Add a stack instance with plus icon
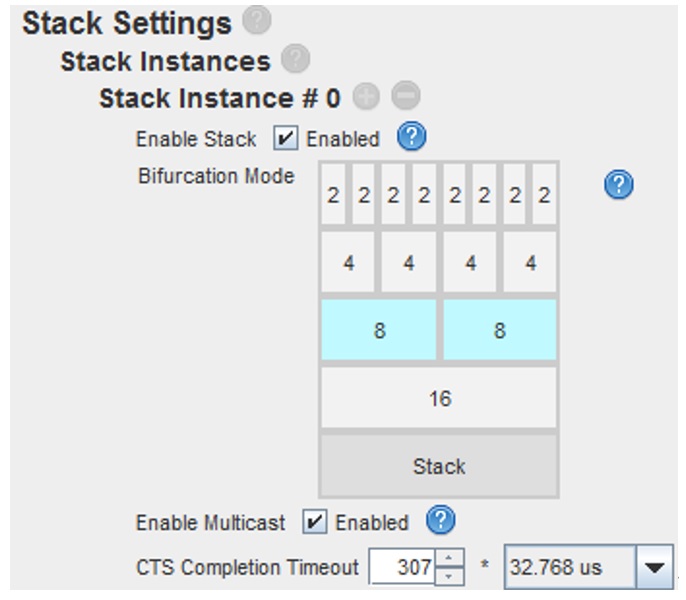 click(367, 97)
